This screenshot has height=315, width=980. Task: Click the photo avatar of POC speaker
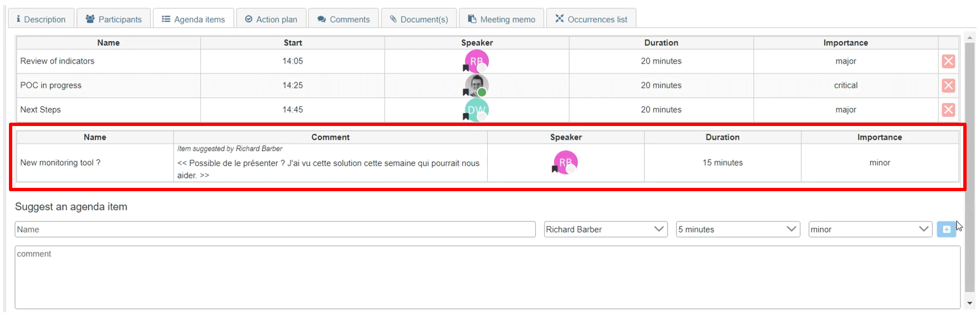click(477, 85)
